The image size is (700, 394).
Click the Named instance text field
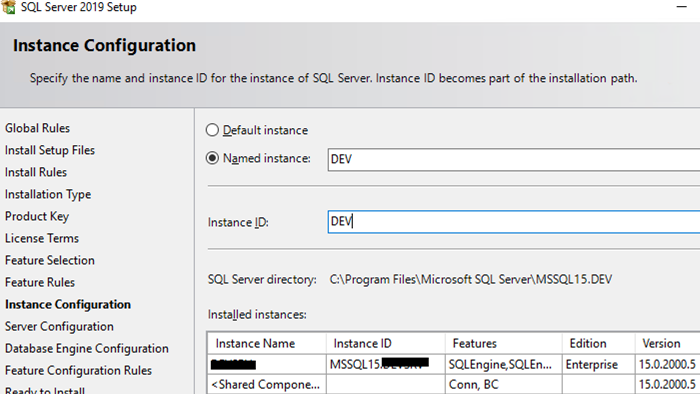[513, 159]
